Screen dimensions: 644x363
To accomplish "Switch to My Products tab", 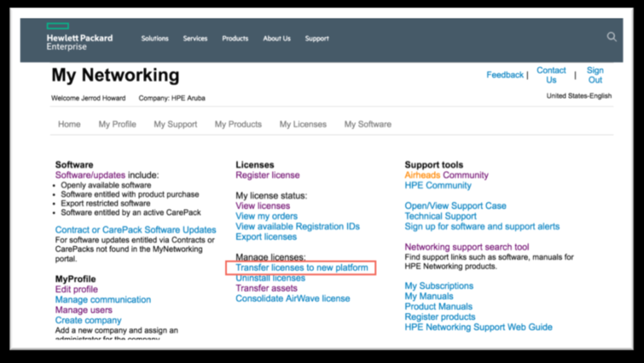I will (x=238, y=124).
